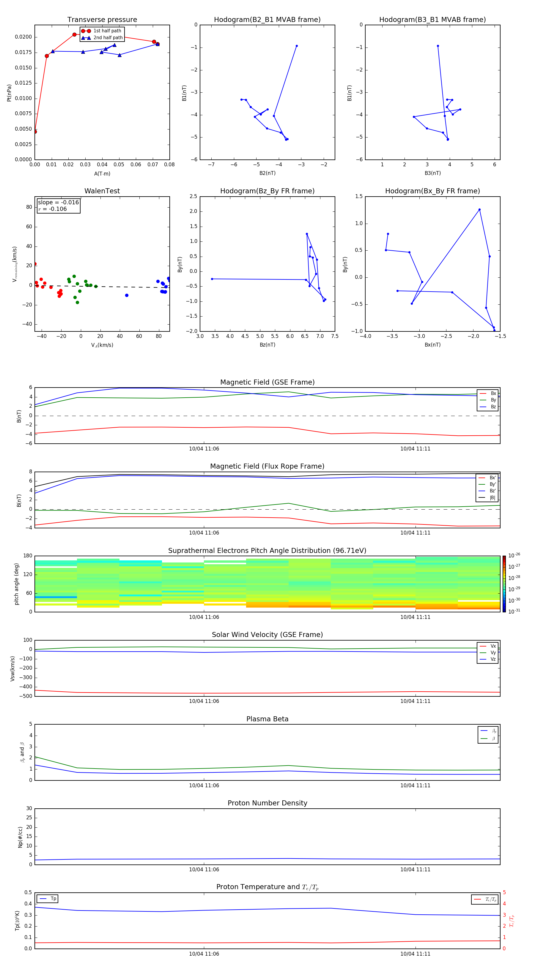Click the 'Transverse pressure' plot title
The width and height of the screenshot is (535, 980).
click(x=102, y=20)
